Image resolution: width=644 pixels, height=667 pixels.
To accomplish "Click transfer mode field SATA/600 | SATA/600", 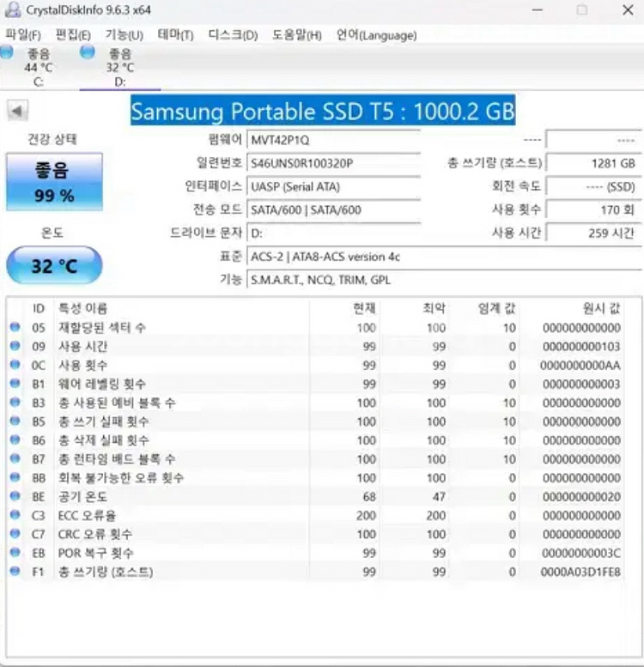I will [x=334, y=209].
